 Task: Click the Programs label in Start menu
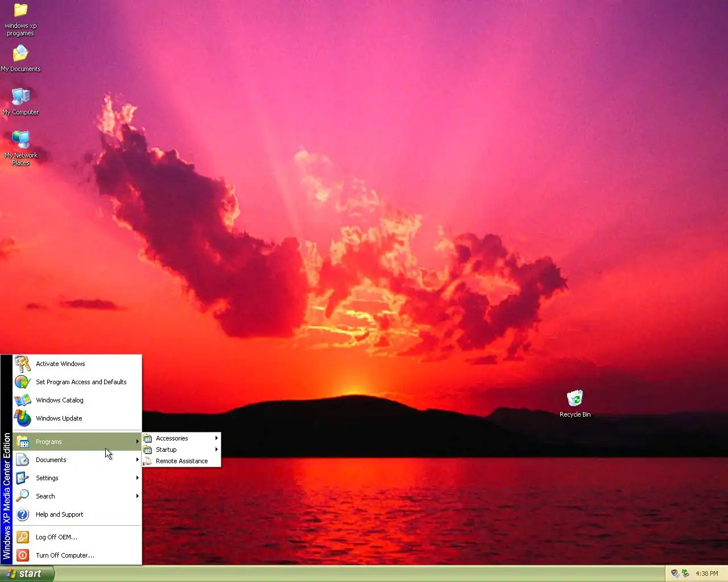tap(49, 442)
